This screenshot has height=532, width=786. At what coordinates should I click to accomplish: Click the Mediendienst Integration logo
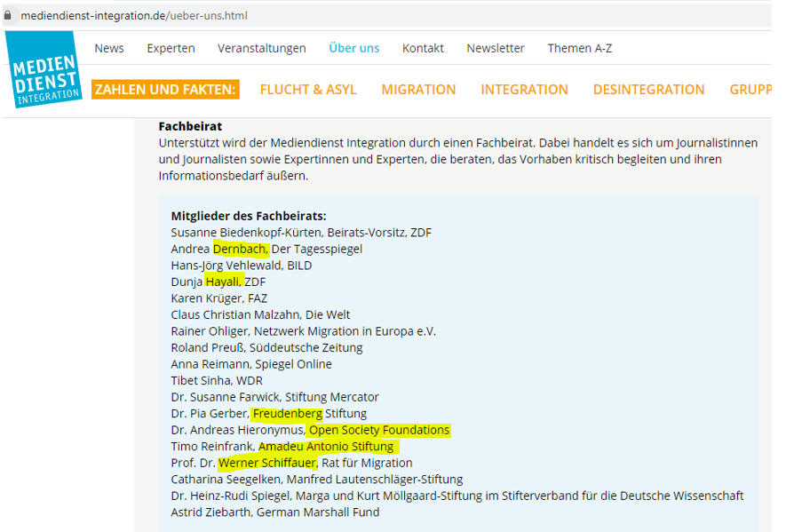tap(44, 69)
